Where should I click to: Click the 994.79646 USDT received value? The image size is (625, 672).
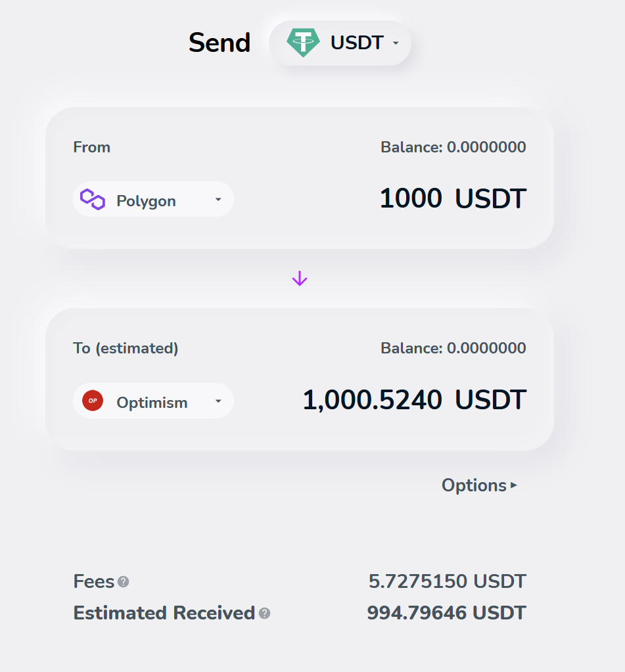446,613
